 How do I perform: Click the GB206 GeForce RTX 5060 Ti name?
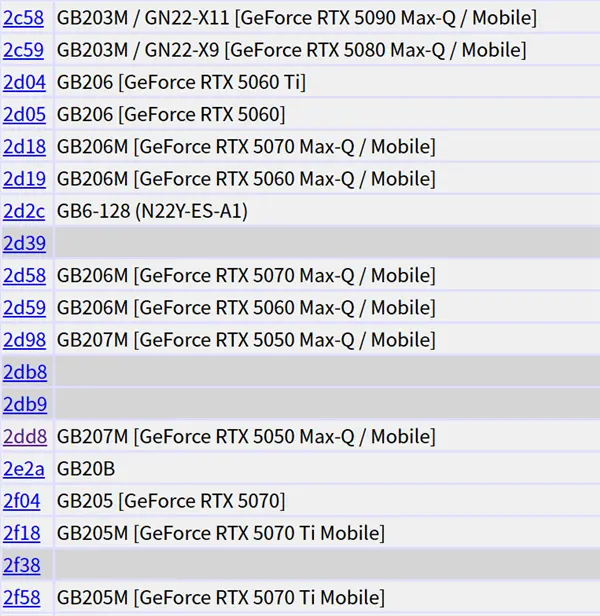pyautogui.click(x=181, y=82)
